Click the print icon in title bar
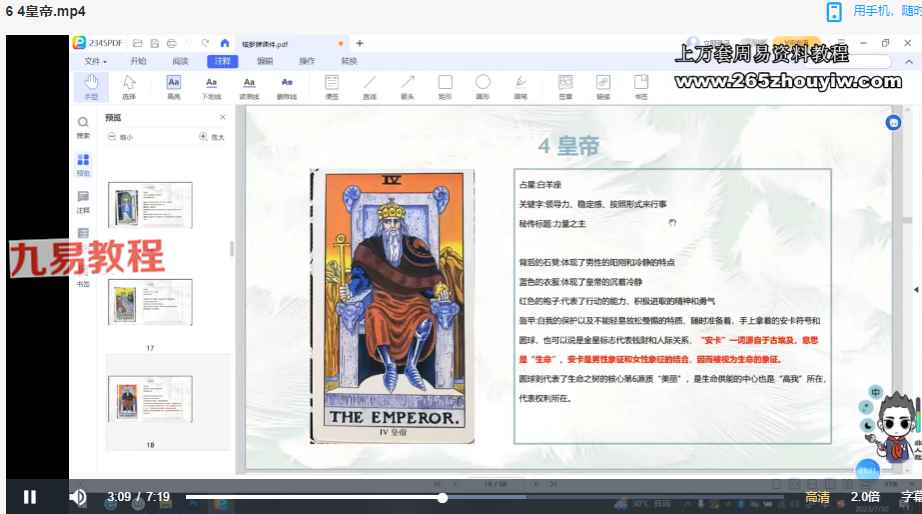 172,43
